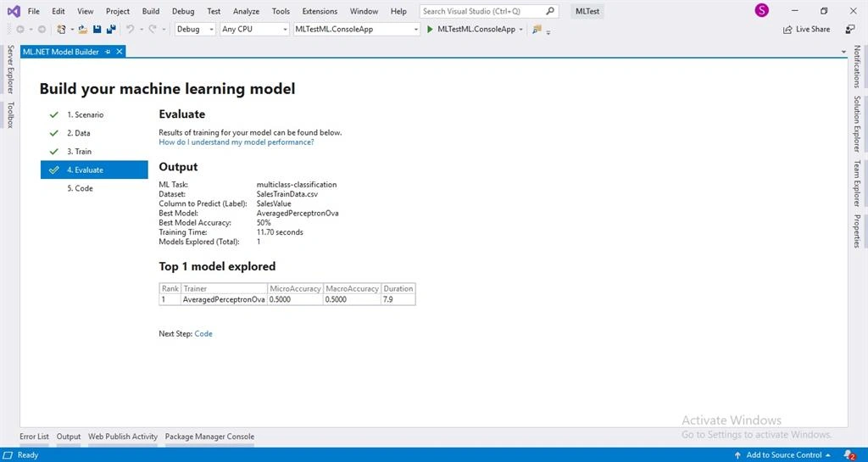Click the status bar ready window icon
Screen dimensions: 868x462
coord(8,455)
